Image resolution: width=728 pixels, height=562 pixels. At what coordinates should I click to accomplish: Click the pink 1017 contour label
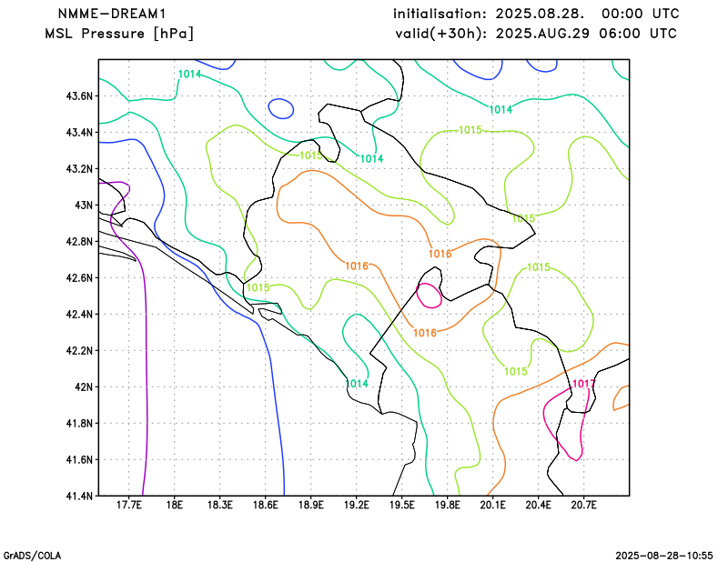pyautogui.click(x=583, y=384)
